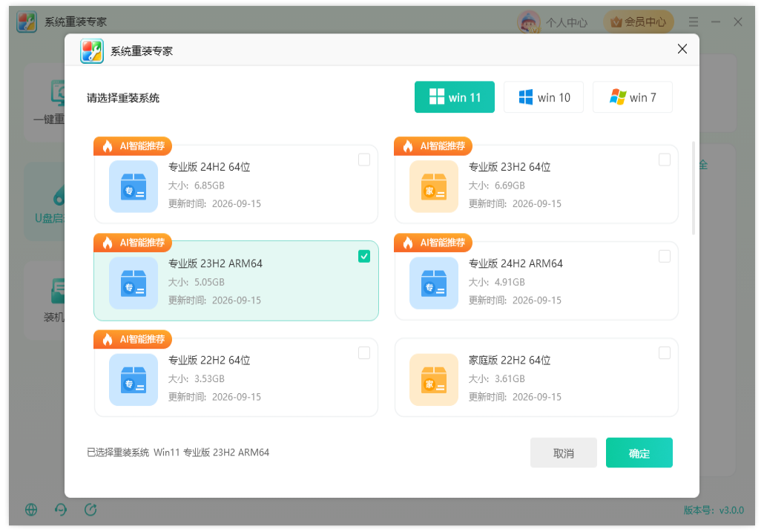This screenshot has width=764, height=532.
Task: Click the customer service headset icon
Action: 61,510
